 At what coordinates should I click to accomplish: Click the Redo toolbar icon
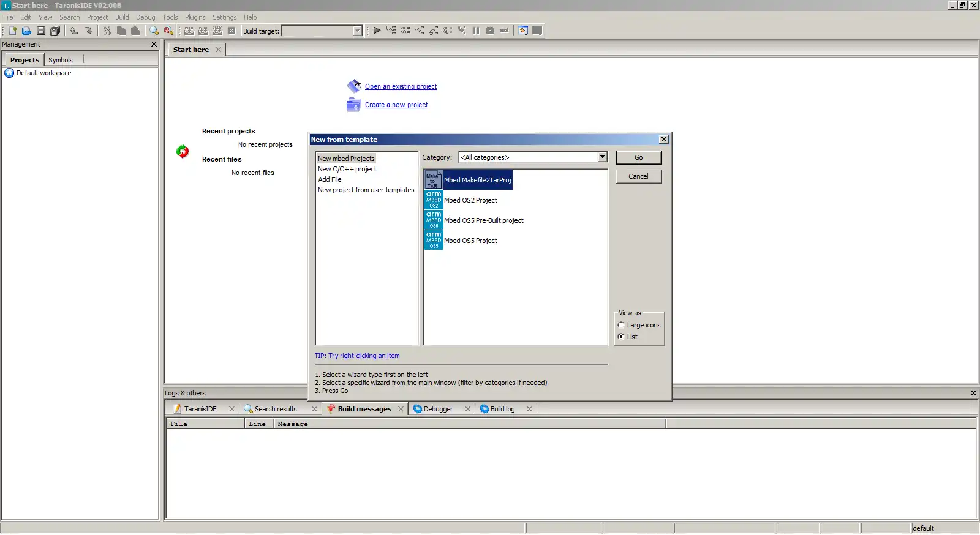pyautogui.click(x=88, y=31)
